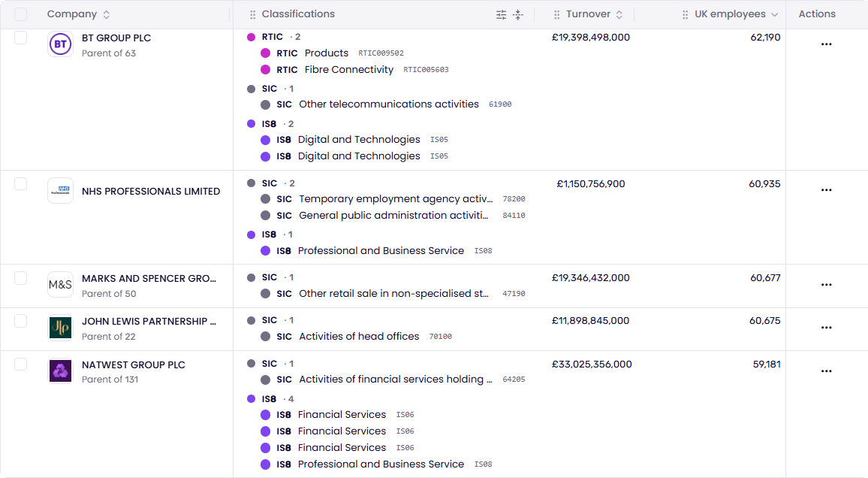This screenshot has width=868, height=478.
Task: Open MARKS AND SPENCER GRO... company
Action: (149, 279)
